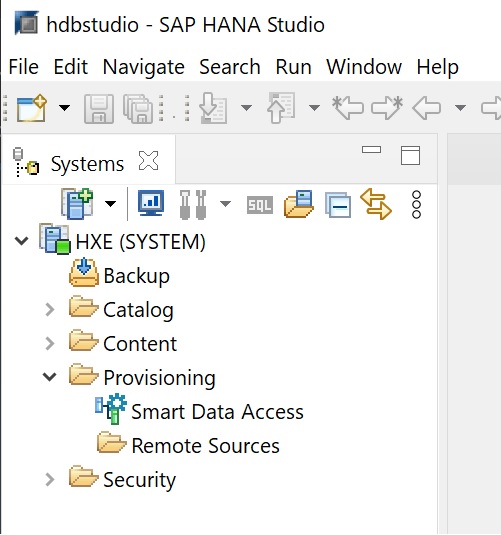Screen dimensions: 501x535
Task: Open dropdown arrow beside Add System
Action: click(x=110, y=204)
